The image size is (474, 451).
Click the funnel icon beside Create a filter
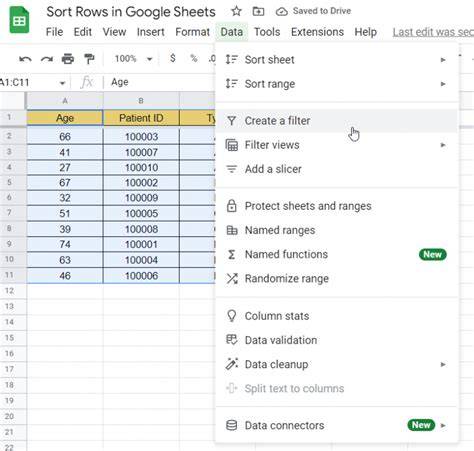click(231, 121)
